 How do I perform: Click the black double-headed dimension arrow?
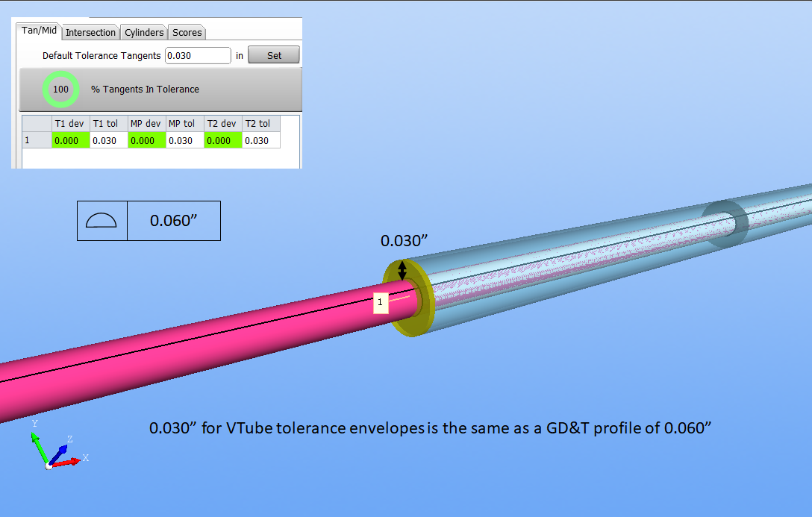tap(402, 271)
